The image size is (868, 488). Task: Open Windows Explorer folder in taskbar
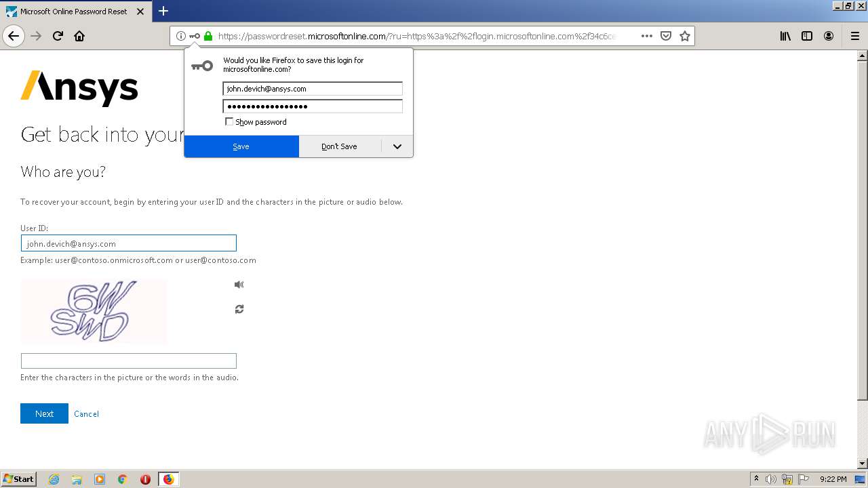pyautogui.click(x=77, y=479)
